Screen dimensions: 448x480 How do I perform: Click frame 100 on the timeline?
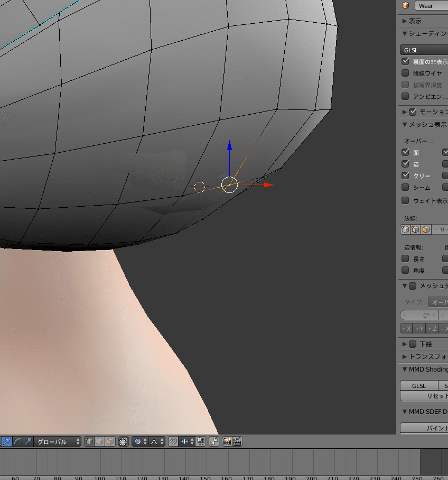pyautogui.click(x=99, y=477)
